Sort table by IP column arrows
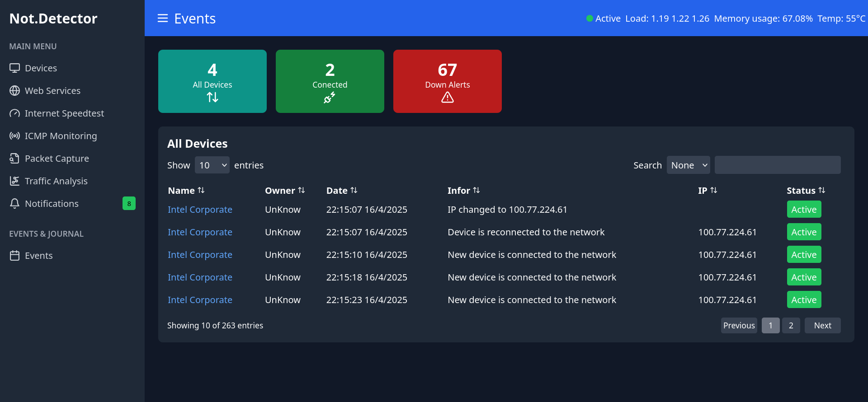 point(714,190)
